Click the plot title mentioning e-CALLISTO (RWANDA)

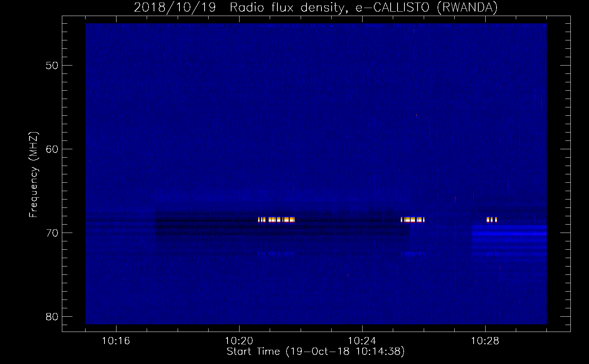316,7
